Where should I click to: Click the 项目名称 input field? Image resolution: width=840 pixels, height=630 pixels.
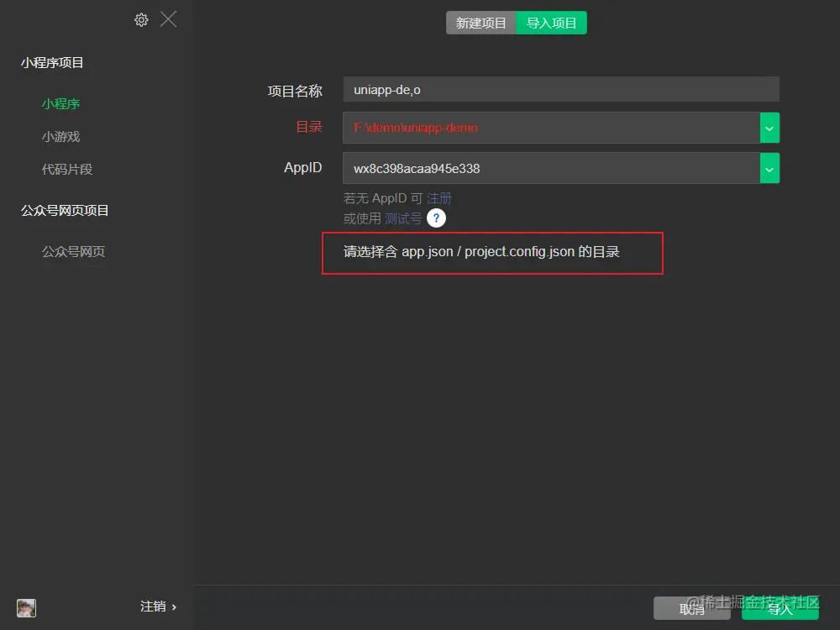coord(561,90)
